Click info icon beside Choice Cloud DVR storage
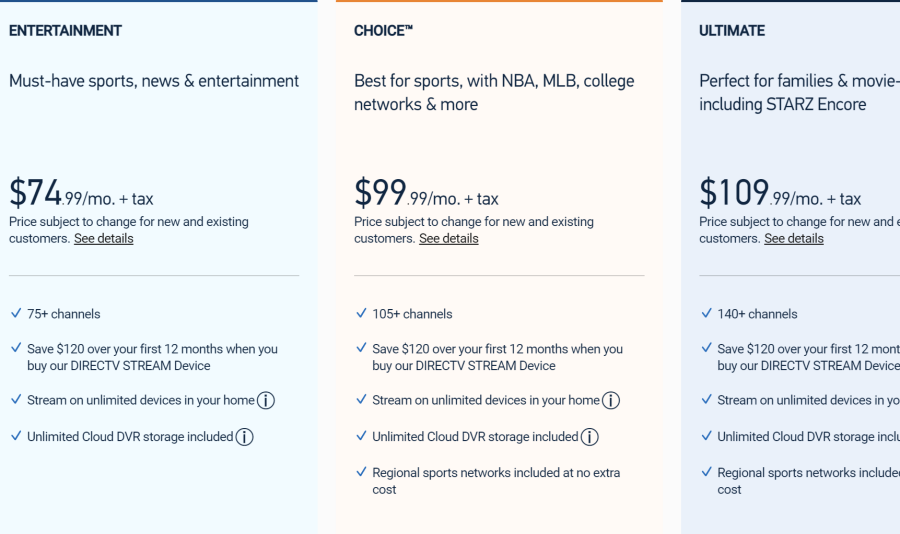The image size is (900, 534). coord(589,437)
